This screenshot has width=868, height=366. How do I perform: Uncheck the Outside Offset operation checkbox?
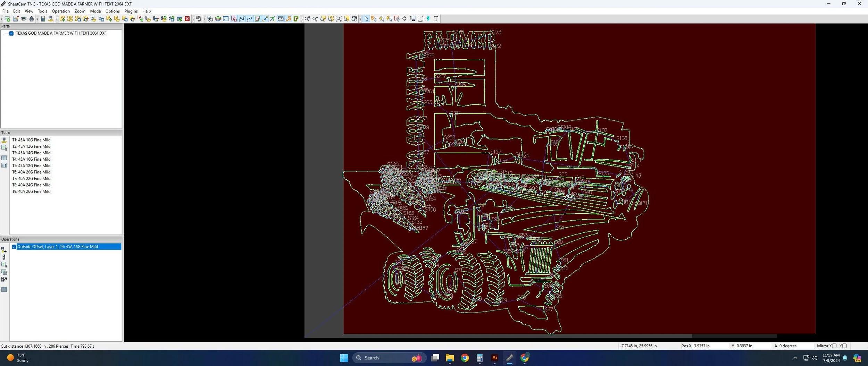tap(14, 247)
